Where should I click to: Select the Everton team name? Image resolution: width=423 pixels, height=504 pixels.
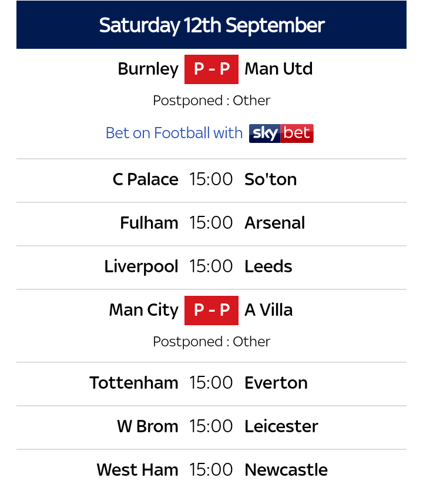point(276,383)
